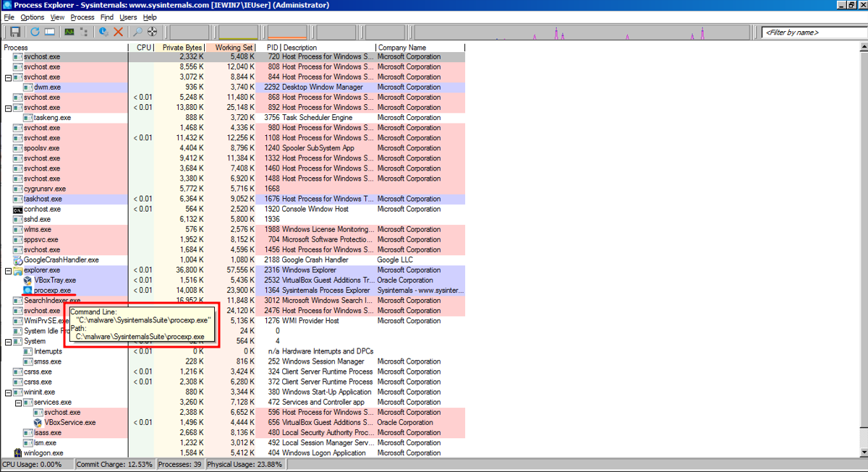Click the GoogleCrashHandler.exe icon

click(x=18, y=259)
